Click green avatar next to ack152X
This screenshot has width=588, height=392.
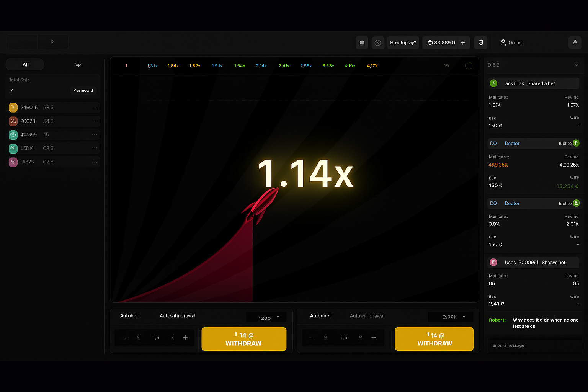[493, 83]
